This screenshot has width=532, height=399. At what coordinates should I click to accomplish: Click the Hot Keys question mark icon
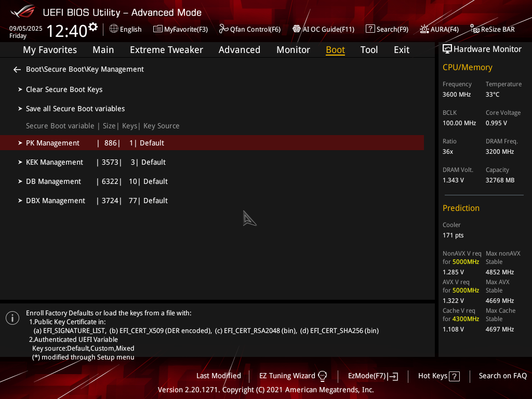[454, 376]
